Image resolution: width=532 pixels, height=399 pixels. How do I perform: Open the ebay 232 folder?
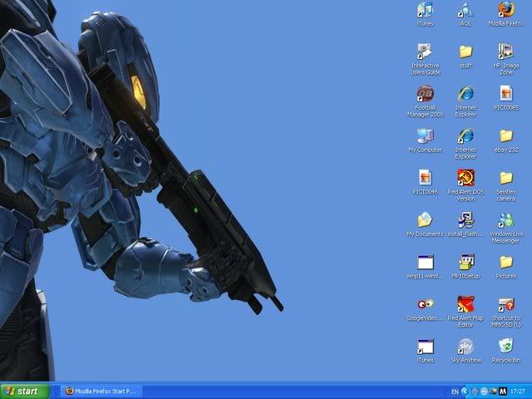click(x=506, y=140)
